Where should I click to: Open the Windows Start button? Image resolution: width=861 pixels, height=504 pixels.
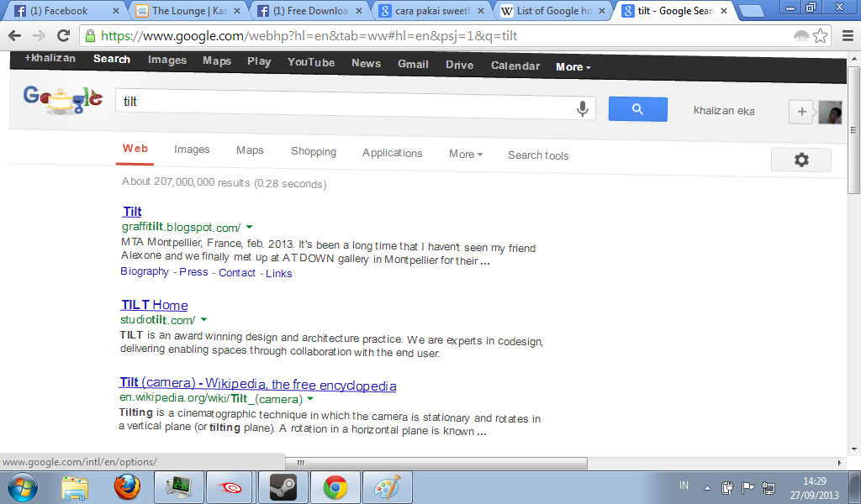[x=22, y=487]
